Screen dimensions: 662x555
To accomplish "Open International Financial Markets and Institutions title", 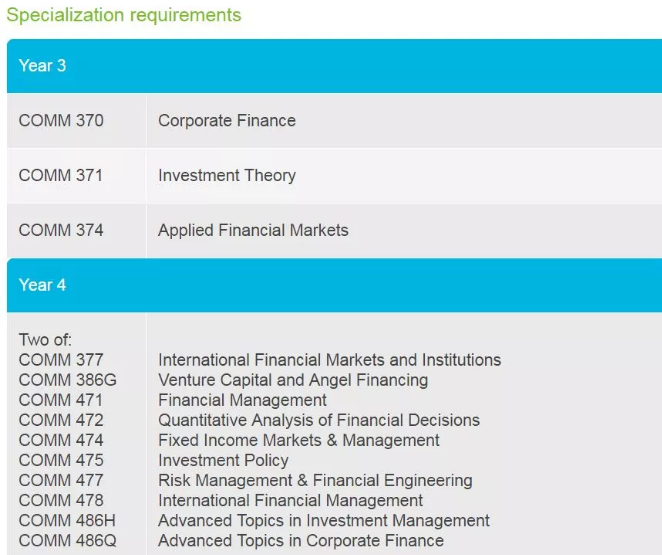I will tap(329, 360).
